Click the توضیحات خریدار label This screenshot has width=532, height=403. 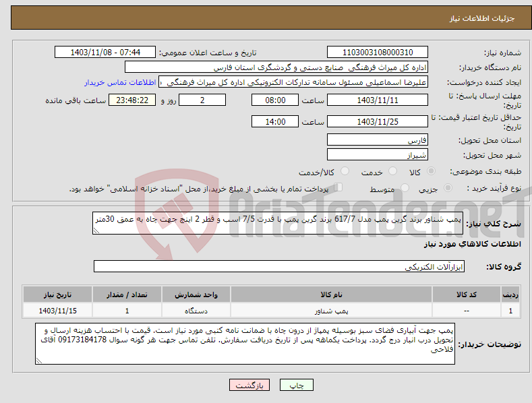point(490,344)
